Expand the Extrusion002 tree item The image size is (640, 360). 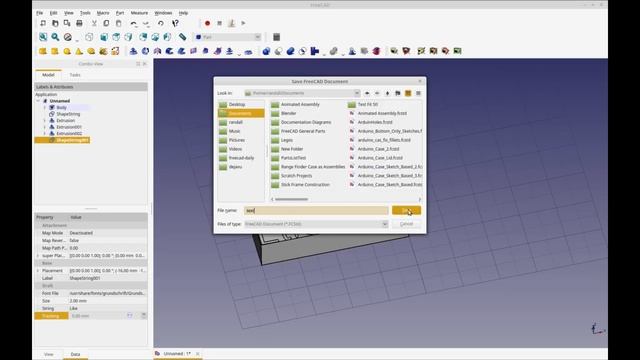point(44,133)
